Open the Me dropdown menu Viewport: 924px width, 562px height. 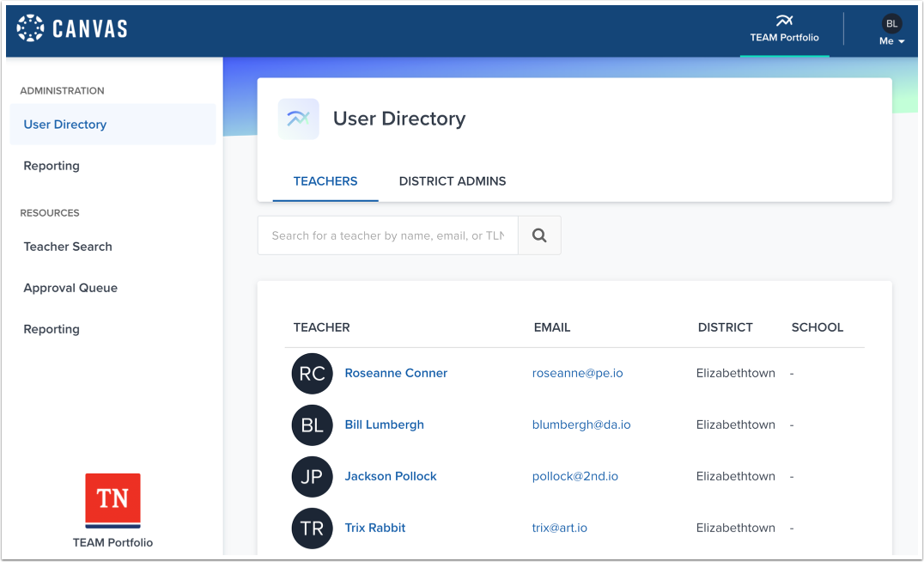(891, 40)
